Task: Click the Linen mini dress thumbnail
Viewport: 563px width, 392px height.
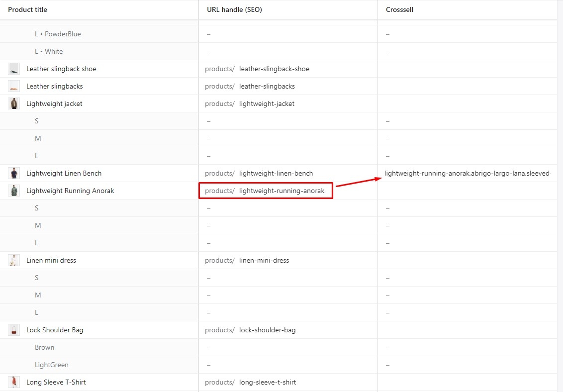Action: click(x=14, y=260)
